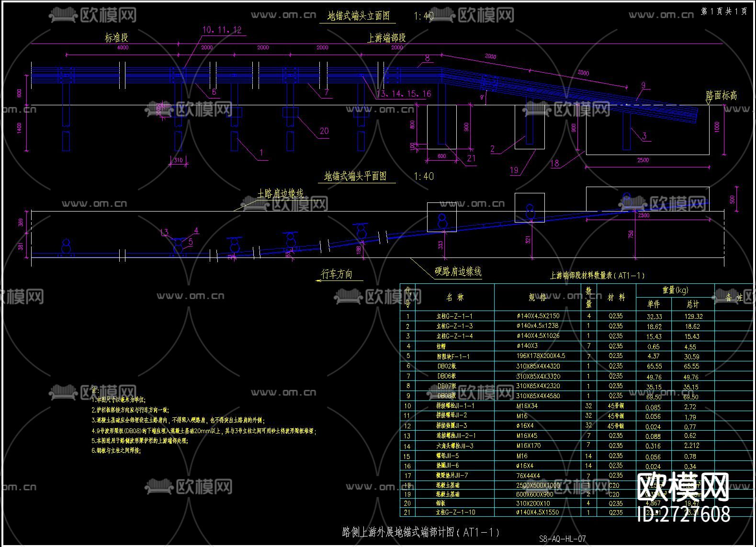Click the ID:2727608 text
The width and height of the screenshot is (756, 547).
pos(684,514)
